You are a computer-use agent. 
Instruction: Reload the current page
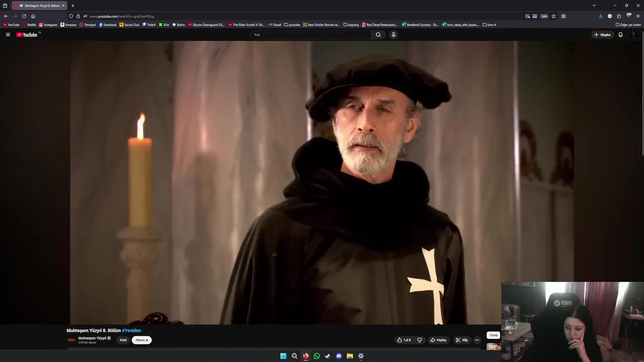coord(24,16)
